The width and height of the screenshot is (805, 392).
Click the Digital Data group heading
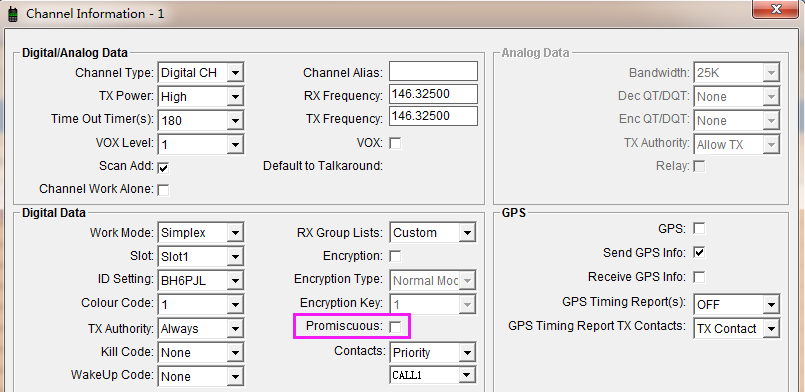[54, 212]
